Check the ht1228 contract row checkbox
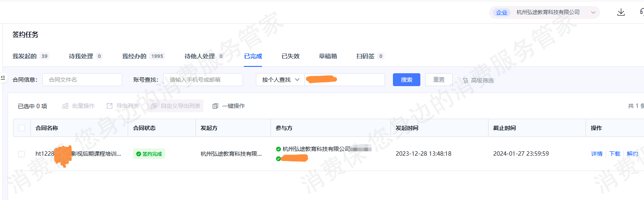644x200 pixels. pos(21,154)
